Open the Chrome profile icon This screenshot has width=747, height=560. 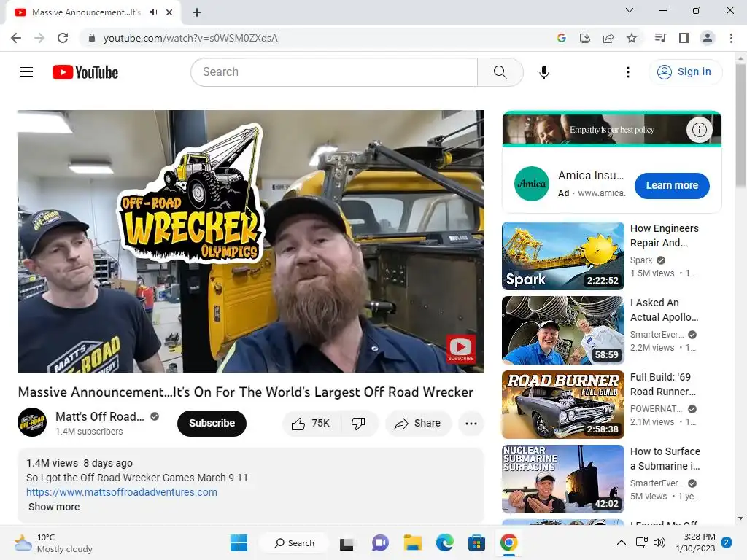(708, 38)
